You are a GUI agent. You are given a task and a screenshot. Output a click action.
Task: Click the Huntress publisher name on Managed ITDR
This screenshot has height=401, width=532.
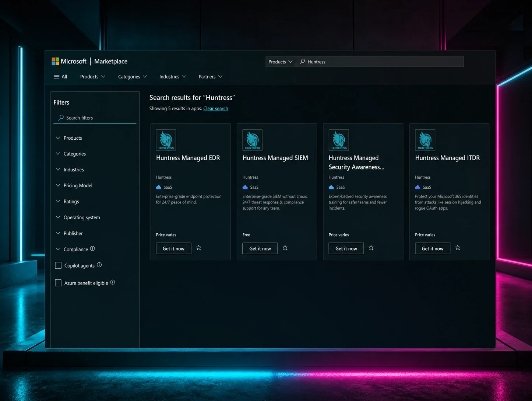click(x=423, y=177)
